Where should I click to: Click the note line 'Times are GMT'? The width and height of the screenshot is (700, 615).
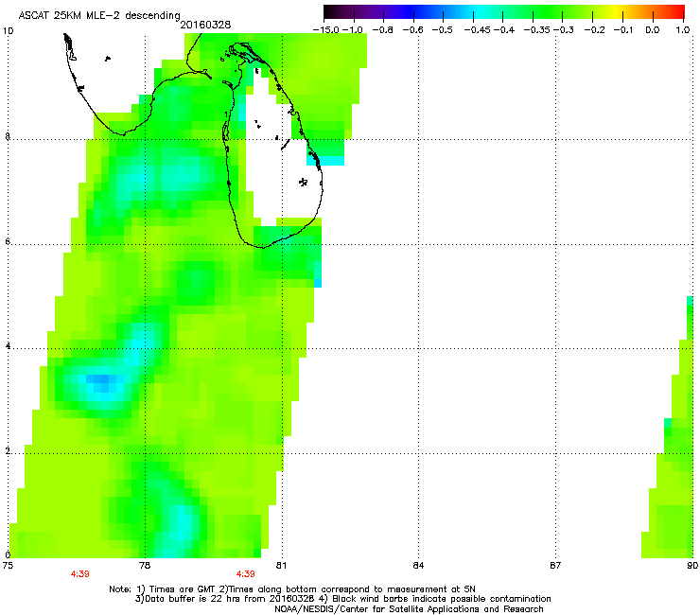tap(182, 589)
